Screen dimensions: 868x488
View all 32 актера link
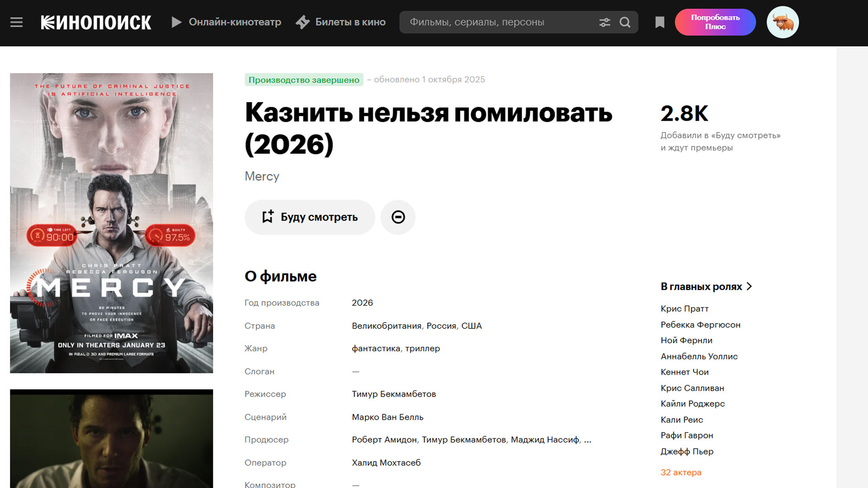(x=681, y=472)
